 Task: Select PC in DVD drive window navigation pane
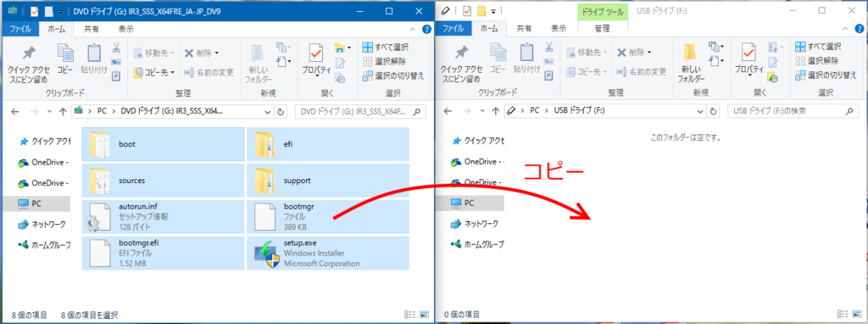[x=36, y=204]
